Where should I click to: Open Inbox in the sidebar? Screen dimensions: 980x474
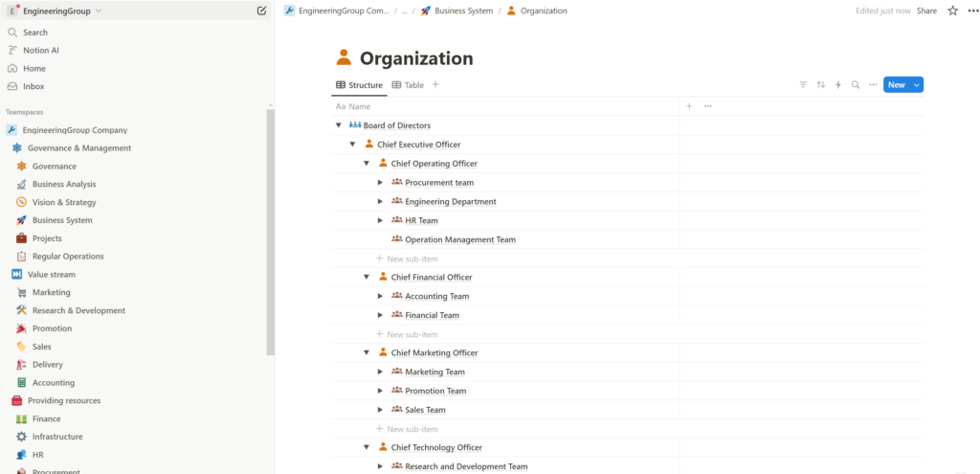[x=33, y=86]
